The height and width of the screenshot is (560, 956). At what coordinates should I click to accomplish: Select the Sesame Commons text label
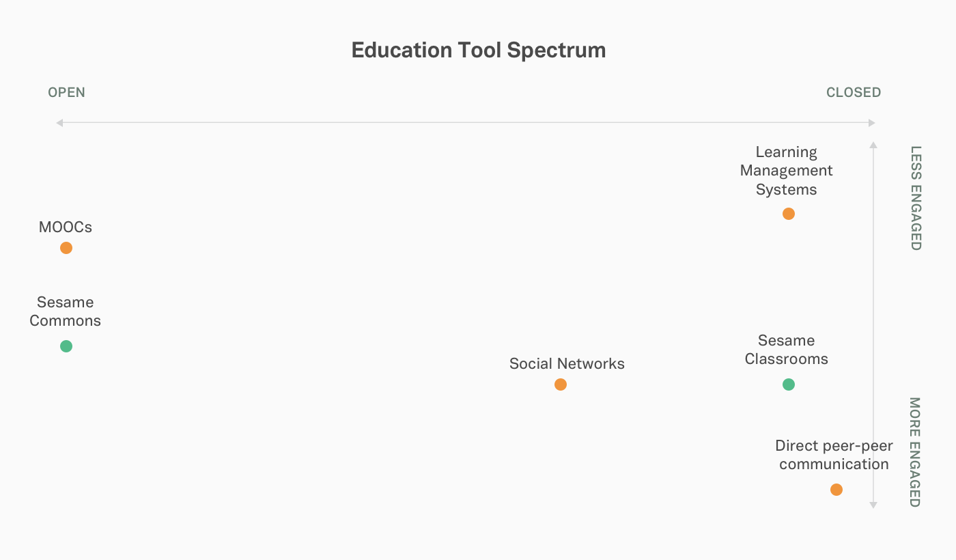click(x=66, y=311)
